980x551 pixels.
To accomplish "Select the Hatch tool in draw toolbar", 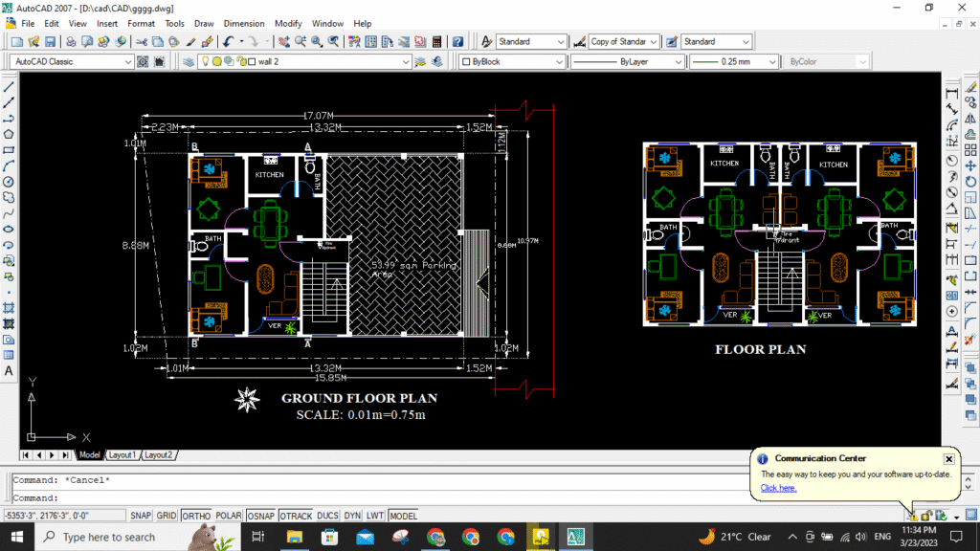I will tap(9, 308).
